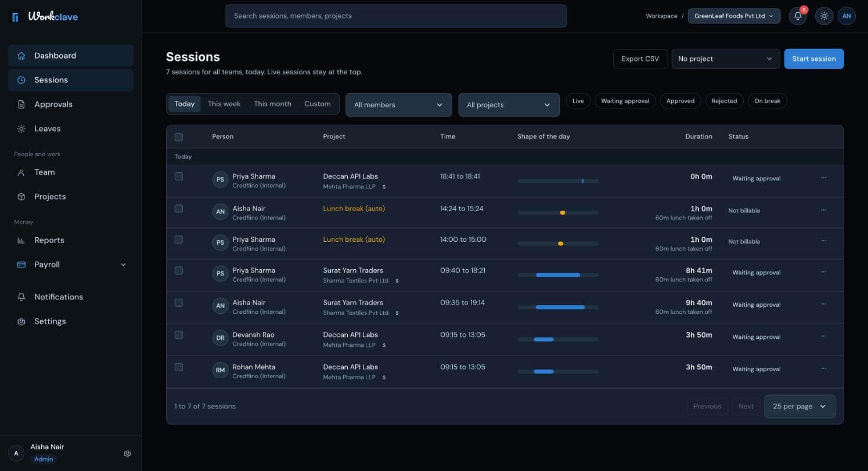The image size is (868, 471).
Task: Open the AN profile avatar in header
Action: point(847,16)
